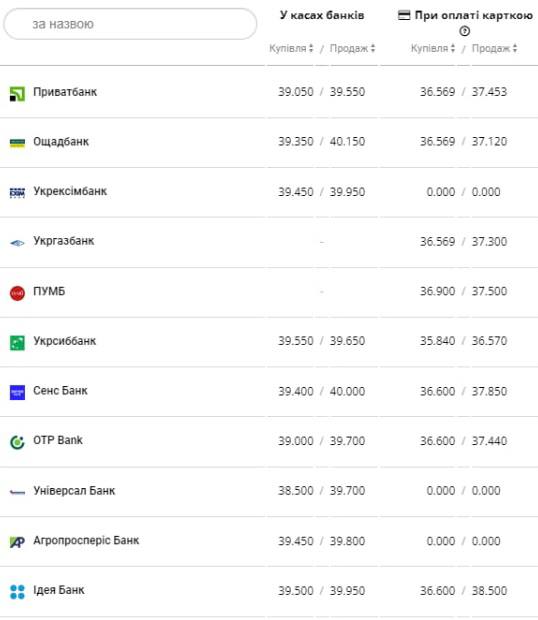Open the Укрексімбанк bank link
Viewport: 538px width, 620px height.
pos(70,191)
